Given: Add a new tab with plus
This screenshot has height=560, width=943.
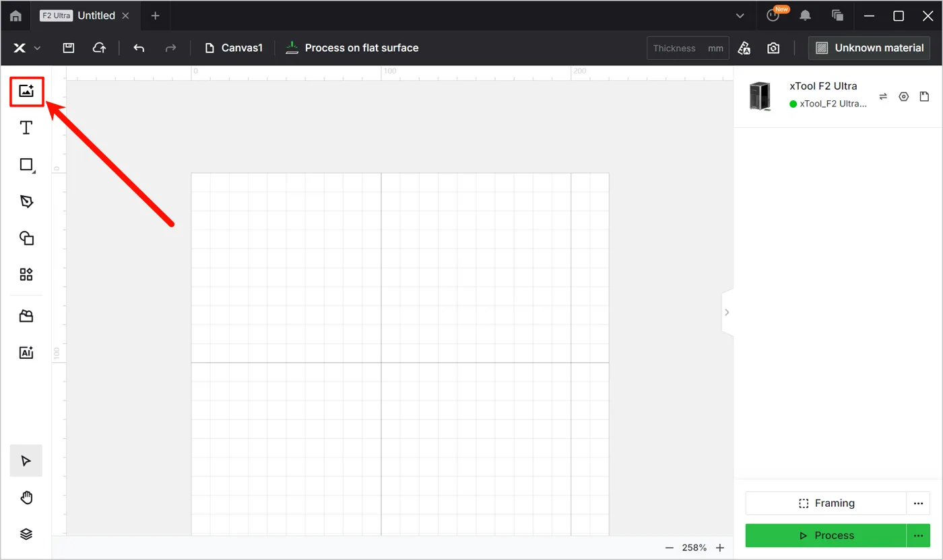Looking at the screenshot, I should click(155, 15).
